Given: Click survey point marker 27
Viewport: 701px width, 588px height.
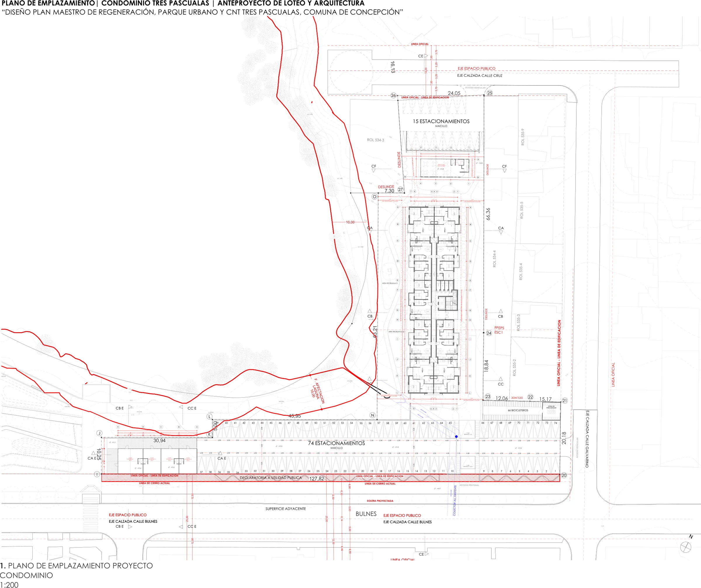Looking at the screenshot, I should (400, 189).
